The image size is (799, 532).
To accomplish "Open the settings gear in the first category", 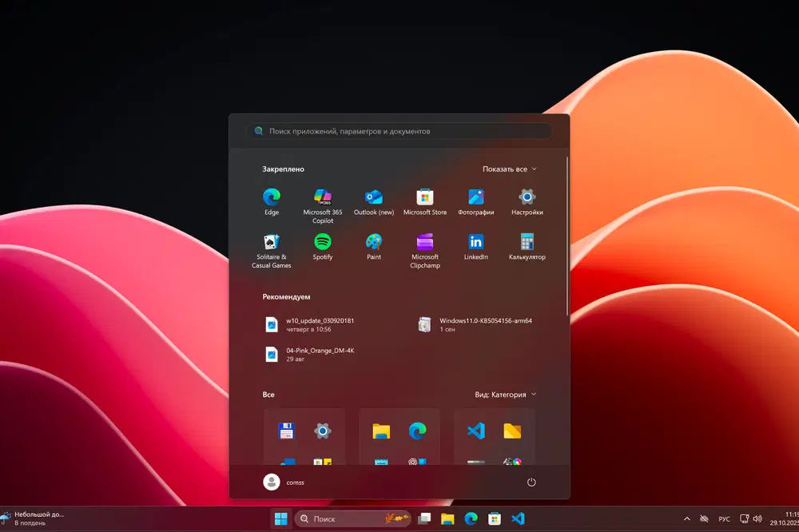I will coord(322,431).
